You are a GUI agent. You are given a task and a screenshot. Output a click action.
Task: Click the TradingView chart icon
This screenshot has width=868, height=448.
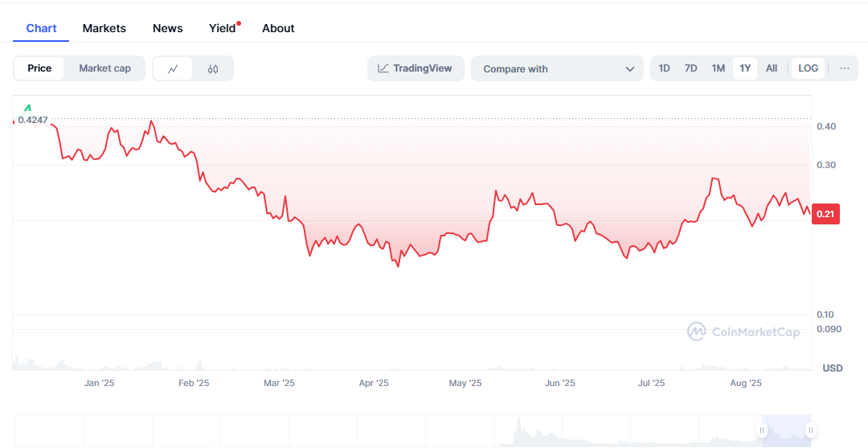(x=383, y=68)
